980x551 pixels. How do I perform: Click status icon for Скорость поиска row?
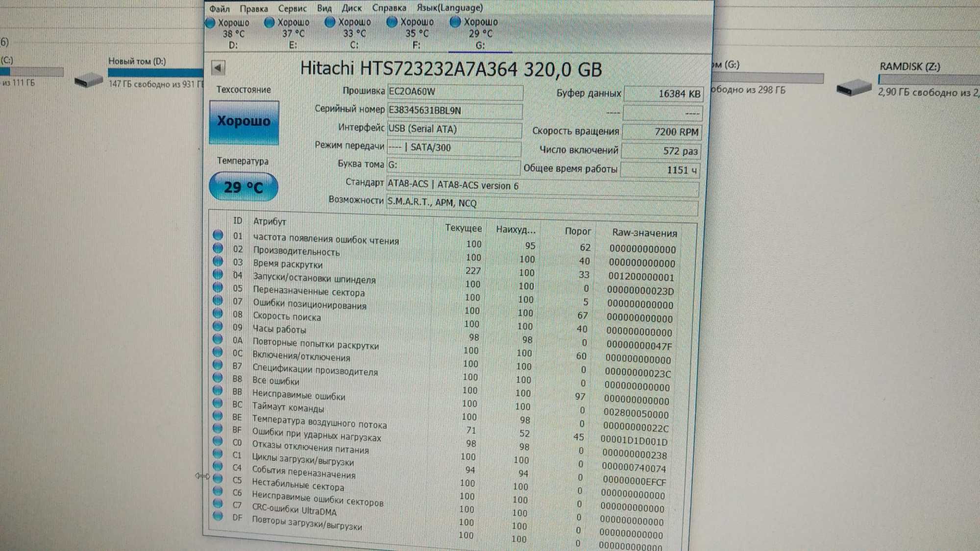(218, 313)
